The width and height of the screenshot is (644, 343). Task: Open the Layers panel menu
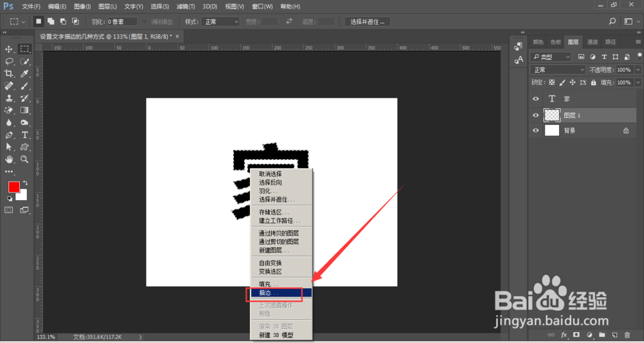click(638, 42)
